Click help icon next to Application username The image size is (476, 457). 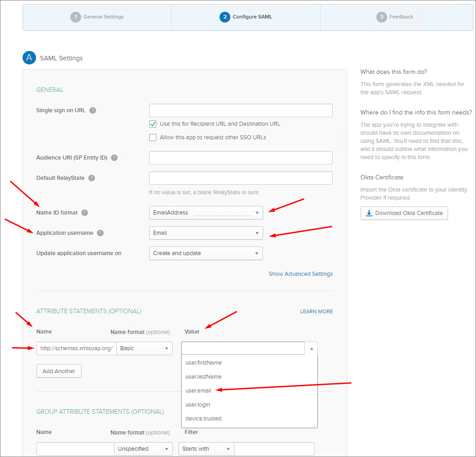pyautogui.click(x=100, y=233)
